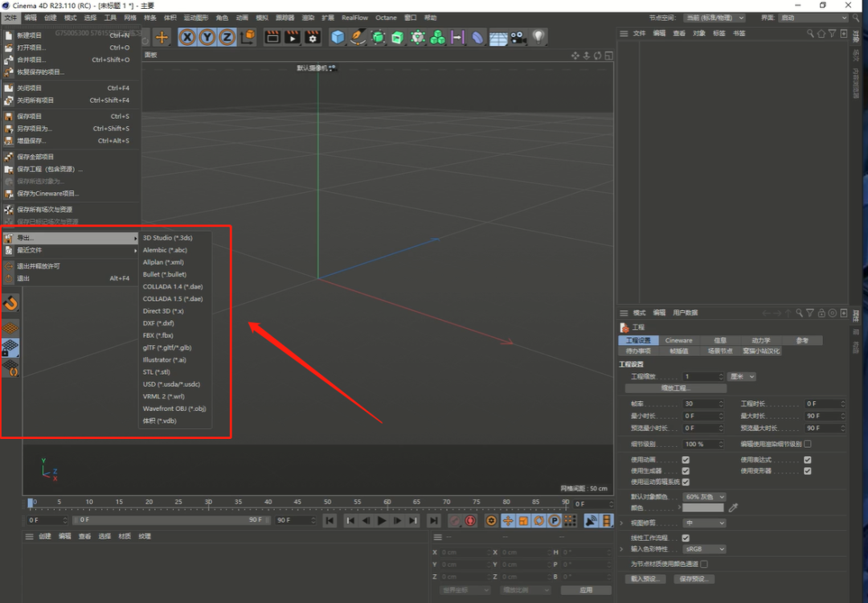868x603 pixels.
Task: Disable the 使用动画 checkbox
Action: coord(686,460)
